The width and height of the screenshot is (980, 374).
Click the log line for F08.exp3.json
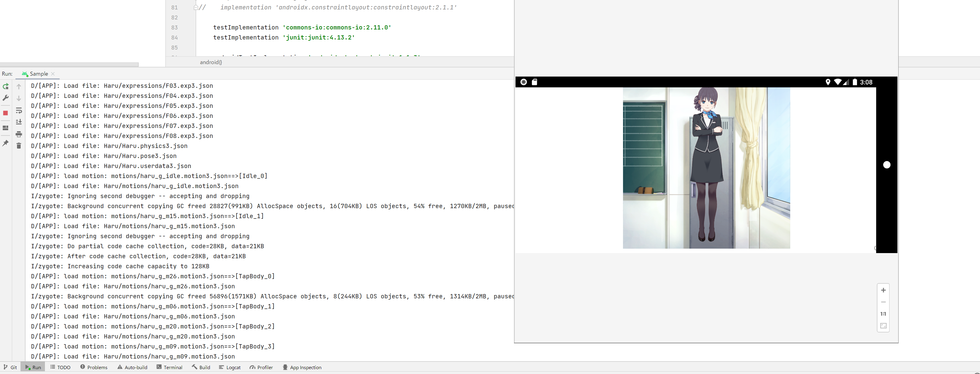click(x=122, y=136)
